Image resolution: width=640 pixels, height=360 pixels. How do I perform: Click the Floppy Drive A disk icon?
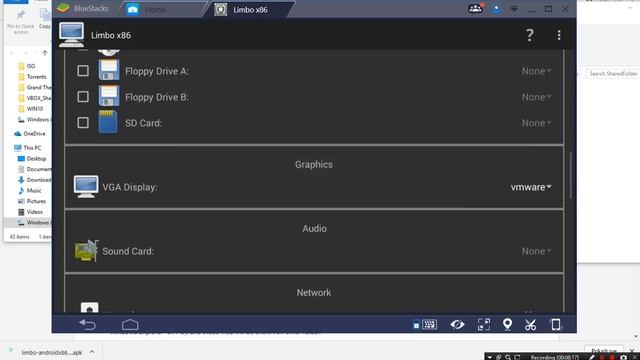pyautogui.click(x=109, y=70)
